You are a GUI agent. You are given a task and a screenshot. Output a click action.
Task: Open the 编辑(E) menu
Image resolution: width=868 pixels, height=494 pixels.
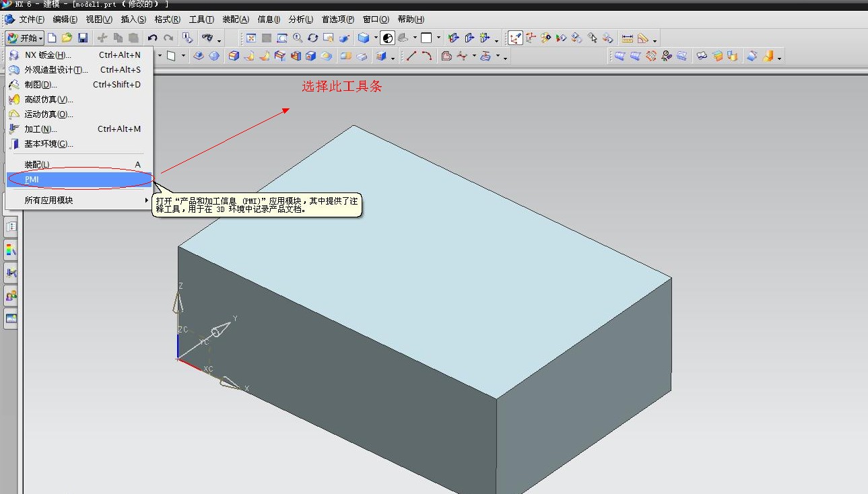pos(65,20)
